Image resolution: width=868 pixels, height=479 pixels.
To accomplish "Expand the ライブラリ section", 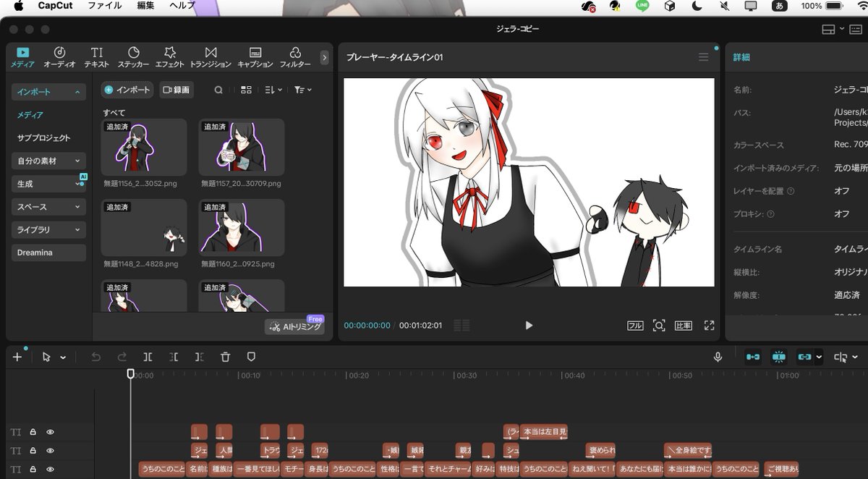I will tap(48, 230).
